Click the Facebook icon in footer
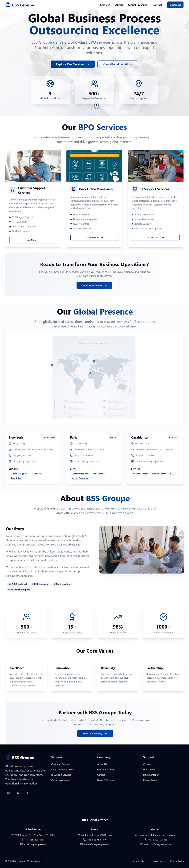Screen dimensions: 189x868 (x=27, y=793)
